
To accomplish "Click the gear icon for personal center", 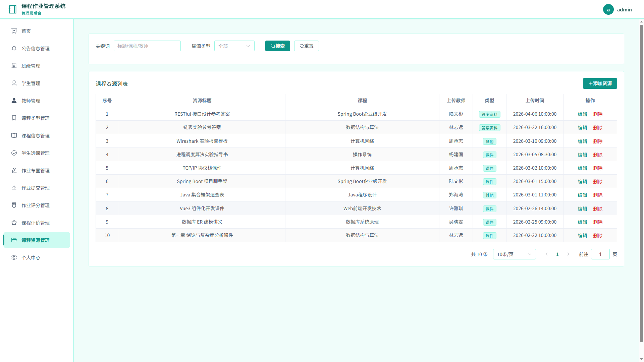I will [14, 257].
